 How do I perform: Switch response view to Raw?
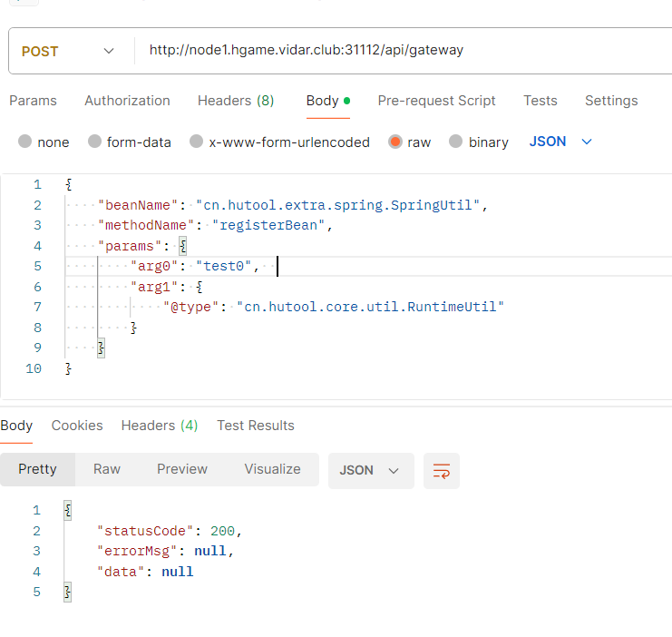coord(106,469)
